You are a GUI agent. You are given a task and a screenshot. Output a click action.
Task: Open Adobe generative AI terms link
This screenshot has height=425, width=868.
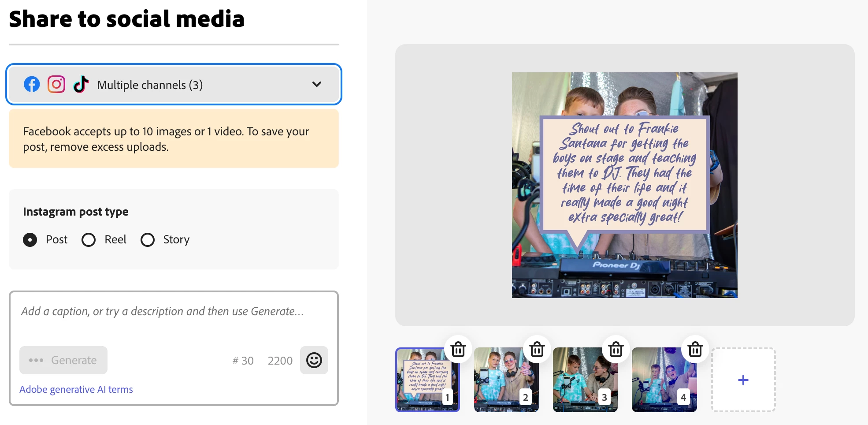76,389
